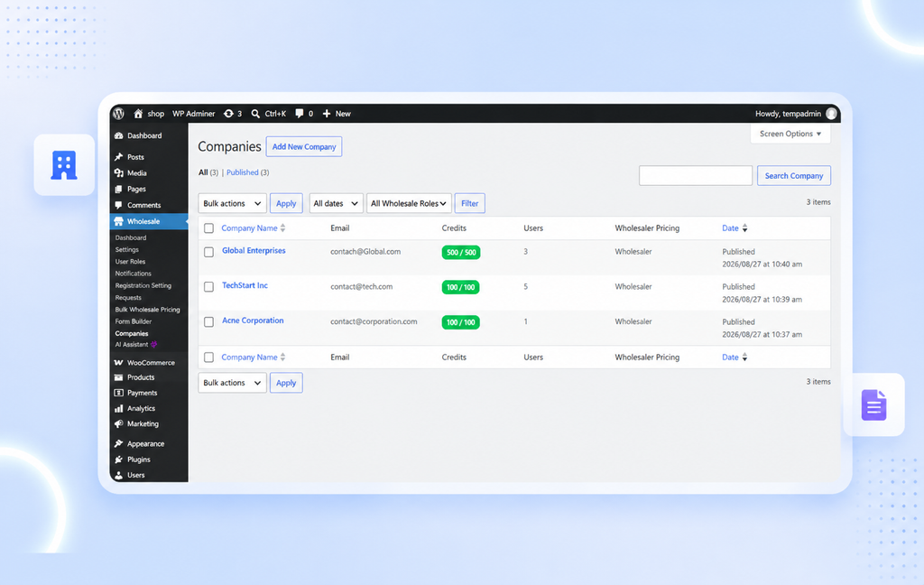924x585 pixels.
Task: Open the Bulk Wholesale Pricing submenu item
Action: pos(147,310)
